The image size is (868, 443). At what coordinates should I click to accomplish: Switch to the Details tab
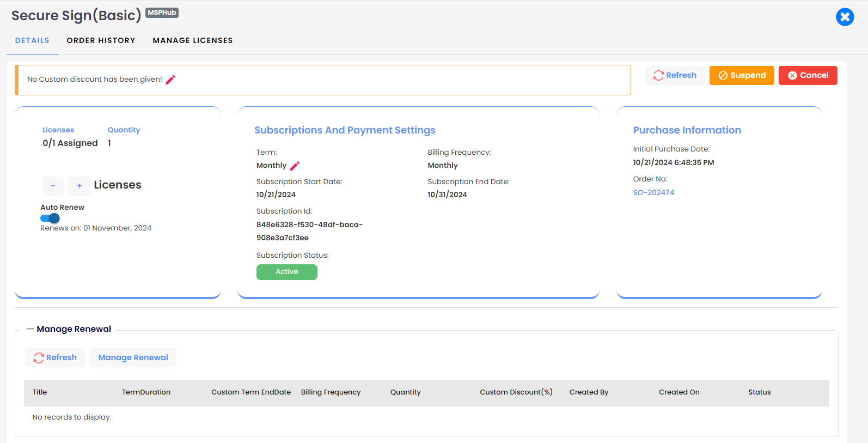[32, 40]
